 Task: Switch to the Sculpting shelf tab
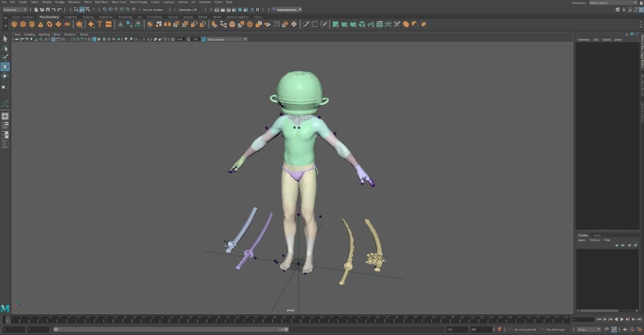[x=70, y=17]
